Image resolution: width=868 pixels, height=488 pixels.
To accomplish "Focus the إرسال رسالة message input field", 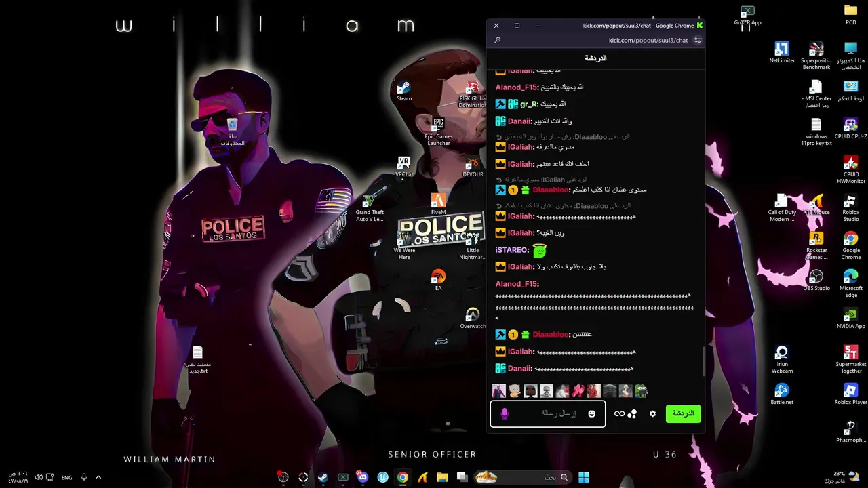I will tap(548, 413).
